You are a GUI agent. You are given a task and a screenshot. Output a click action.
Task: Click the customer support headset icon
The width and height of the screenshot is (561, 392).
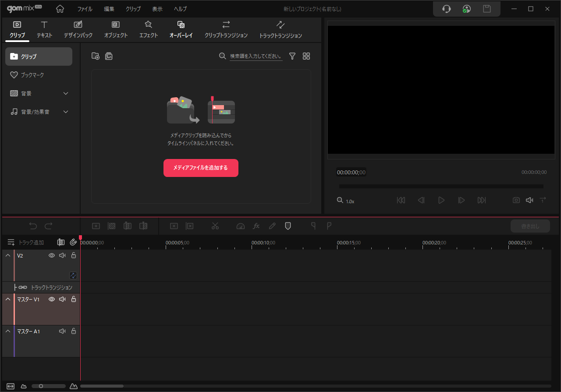pos(447,9)
